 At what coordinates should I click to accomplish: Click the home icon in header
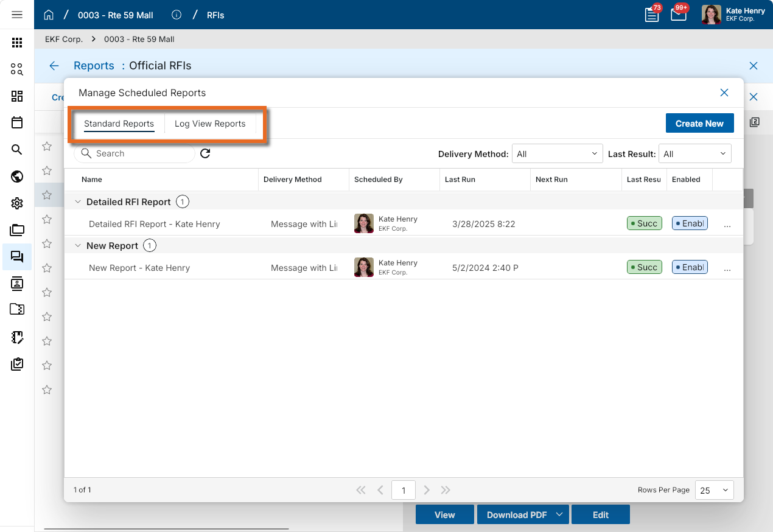tap(49, 15)
